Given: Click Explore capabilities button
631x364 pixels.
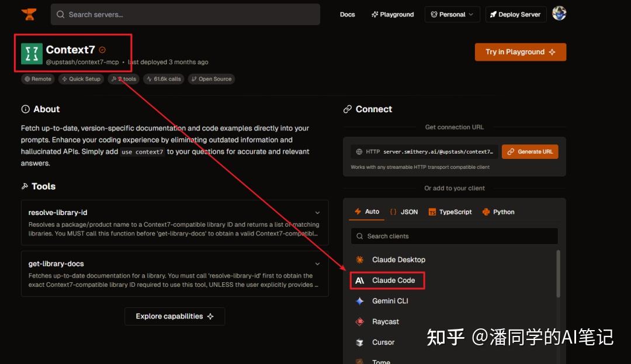Looking at the screenshot, I should pos(175,316).
